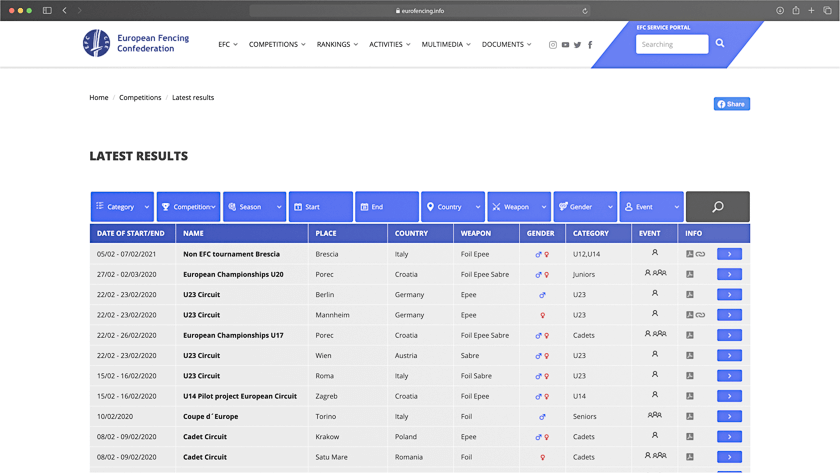This screenshot has width=840, height=473.
Task: Click the magnifier icon in EFC Service Portal
Action: [x=720, y=44]
